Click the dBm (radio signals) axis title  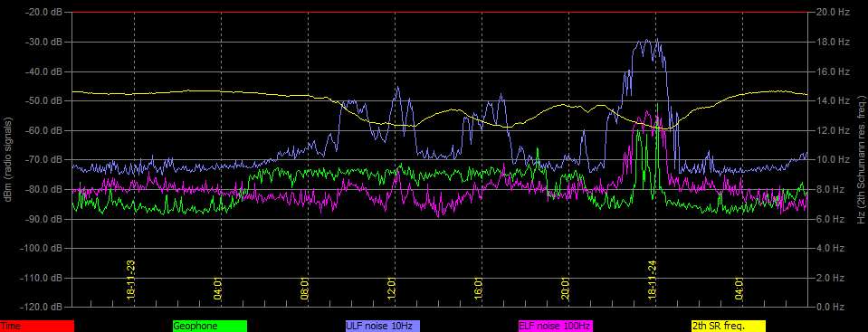(8, 159)
